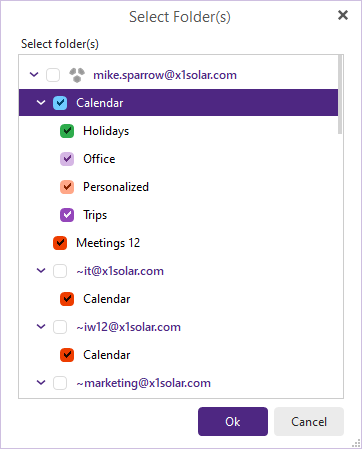Click the Cancel button

click(309, 421)
